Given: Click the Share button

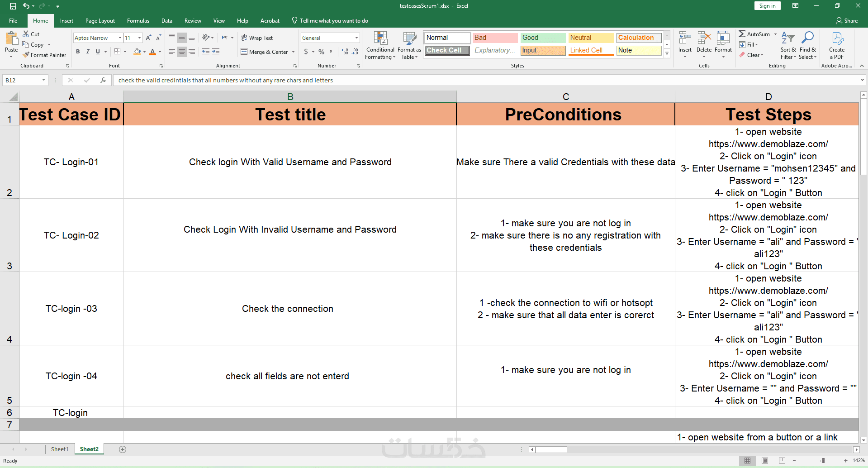Looking at the screenshot, I should 847,21.
